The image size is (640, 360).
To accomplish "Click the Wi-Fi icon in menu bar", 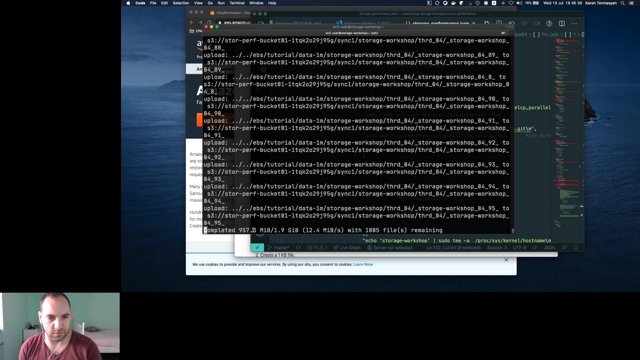I will (511, 3).
